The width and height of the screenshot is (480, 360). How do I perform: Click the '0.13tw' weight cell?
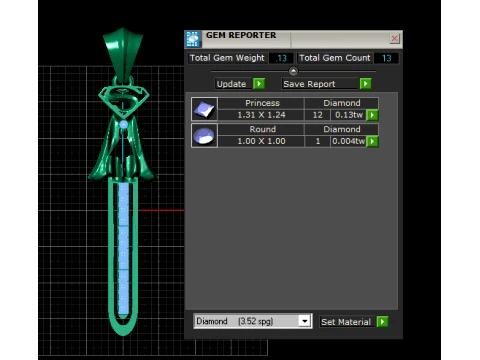click(349, 115)
